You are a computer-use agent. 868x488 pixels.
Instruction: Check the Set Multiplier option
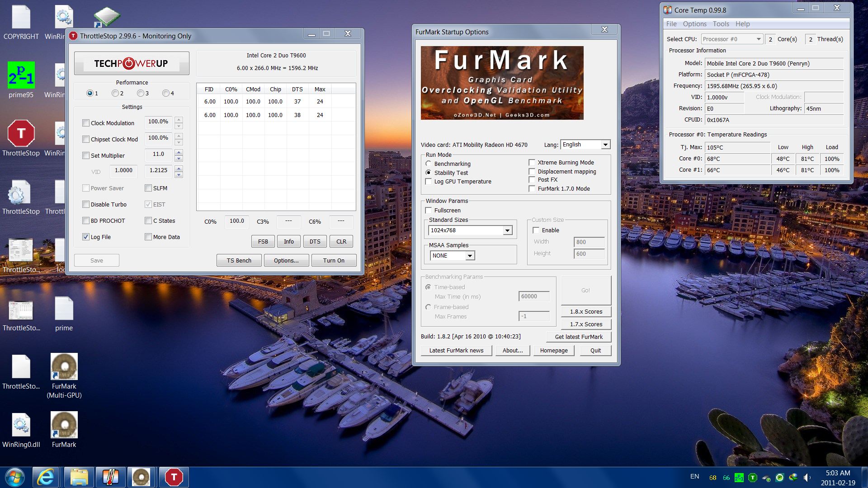point(86,155)
